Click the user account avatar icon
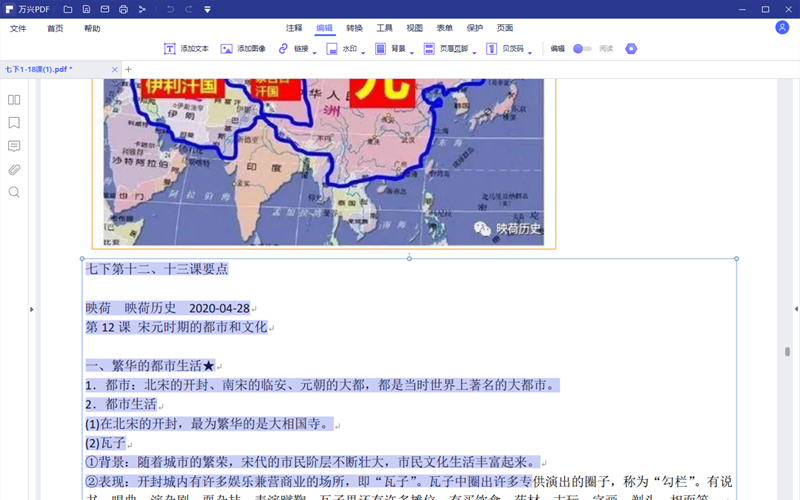 click(x=782, y=28)
